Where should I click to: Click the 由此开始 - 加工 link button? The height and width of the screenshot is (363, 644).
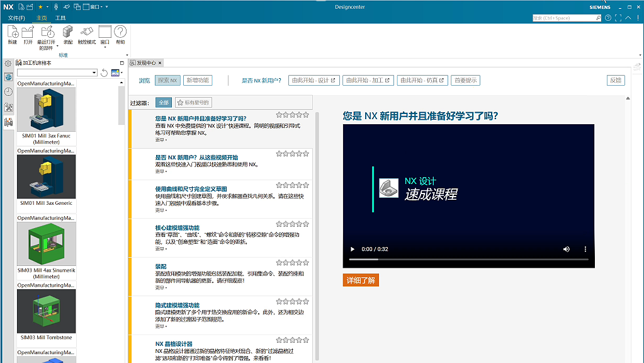coord(368,81)
